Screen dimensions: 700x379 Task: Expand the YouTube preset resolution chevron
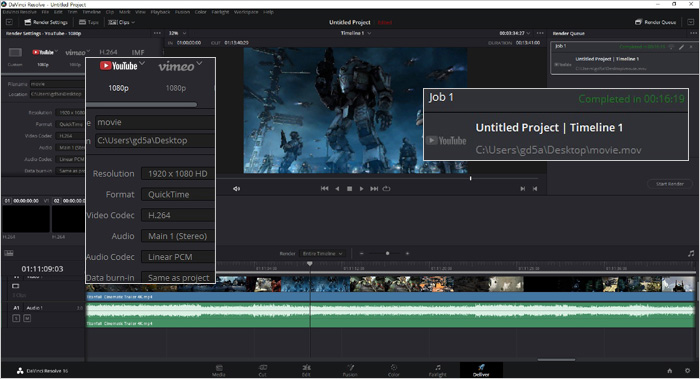[x=56, y=51]
